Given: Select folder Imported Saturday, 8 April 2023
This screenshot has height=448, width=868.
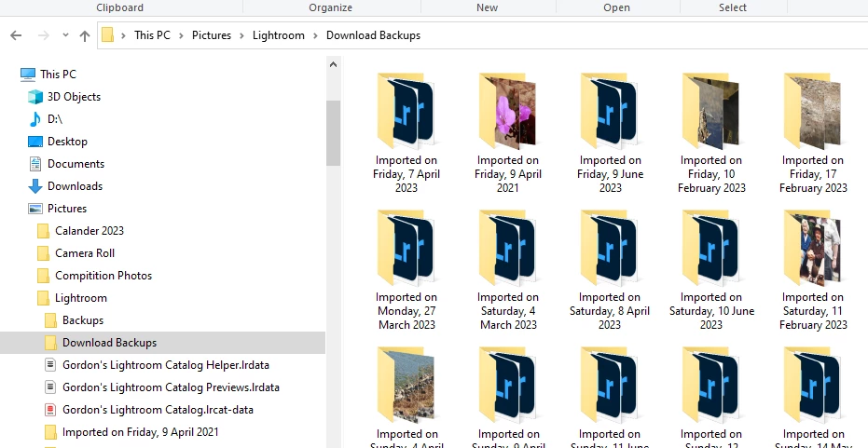Looking at the screenshot, I should tap(610, 270).
